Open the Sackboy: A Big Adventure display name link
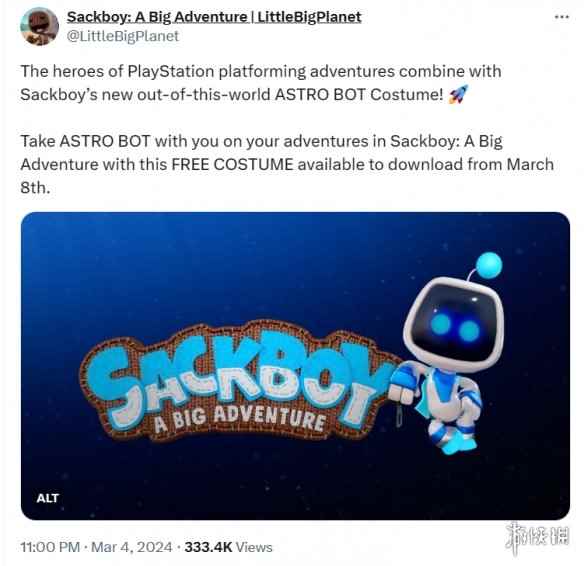 tap(214, 17)
